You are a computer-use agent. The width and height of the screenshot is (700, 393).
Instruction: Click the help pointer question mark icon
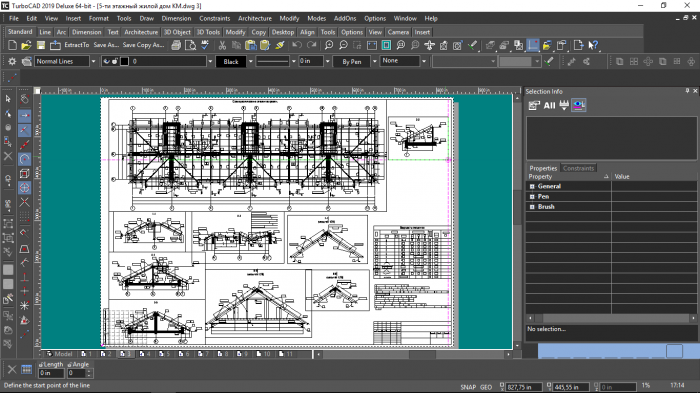coord(593,45)
